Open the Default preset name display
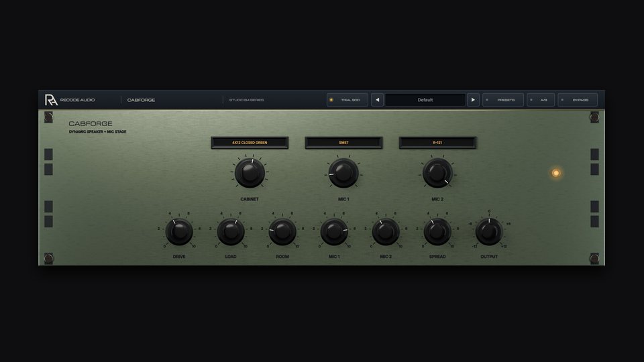 (x=425, y=100)
